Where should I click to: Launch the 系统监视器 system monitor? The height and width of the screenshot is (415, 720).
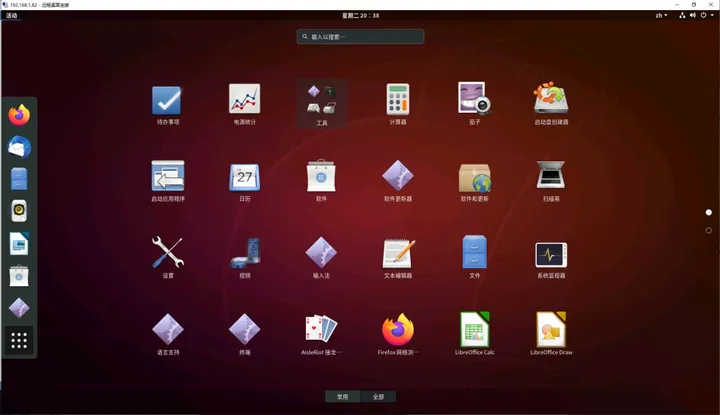(551, 258)
